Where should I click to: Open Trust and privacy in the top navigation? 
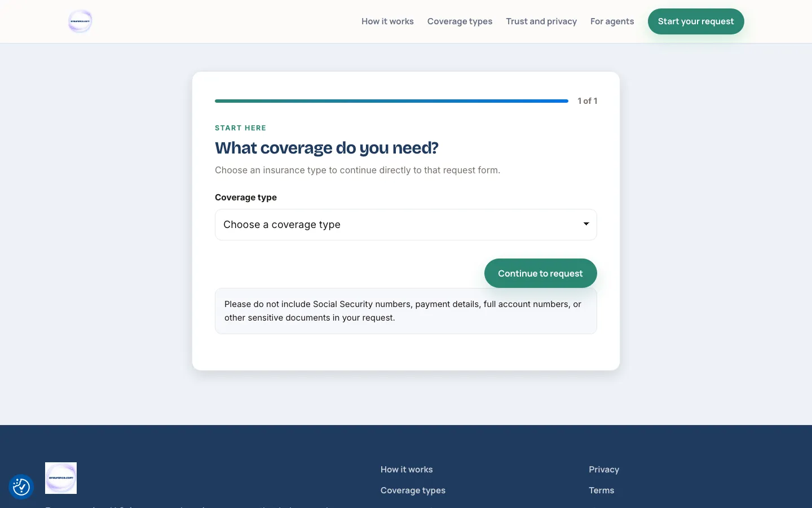pyautogui.click(x=541, y=21)
